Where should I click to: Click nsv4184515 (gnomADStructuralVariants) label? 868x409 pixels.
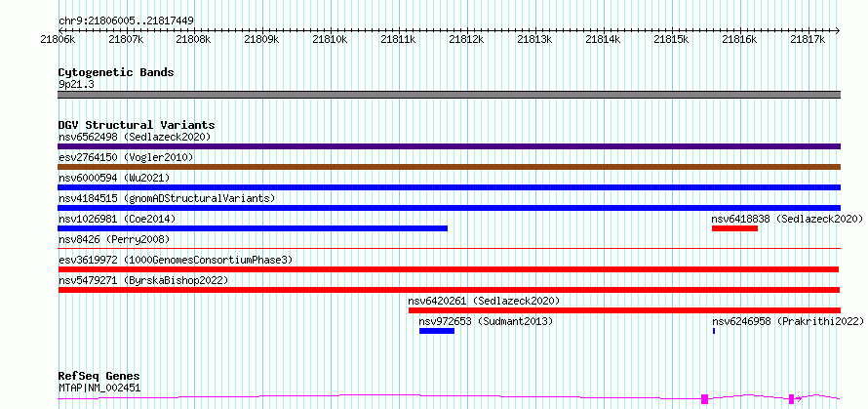pos(167,198)
